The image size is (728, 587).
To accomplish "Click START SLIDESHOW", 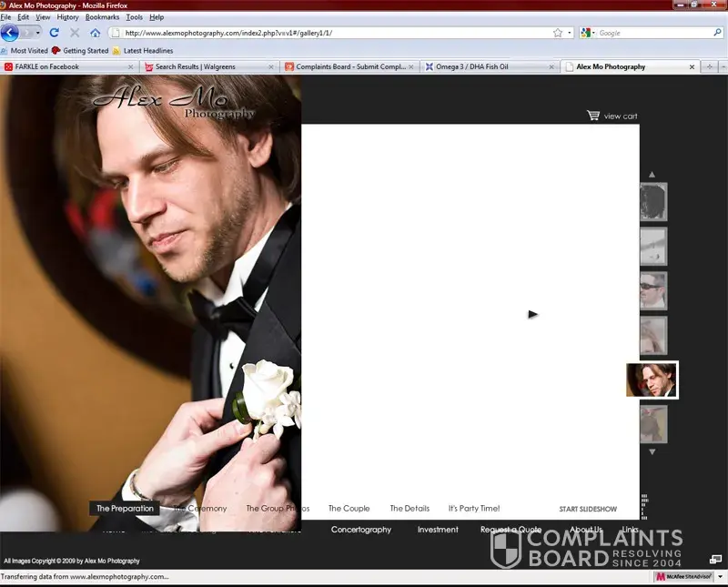I will 587,509.
